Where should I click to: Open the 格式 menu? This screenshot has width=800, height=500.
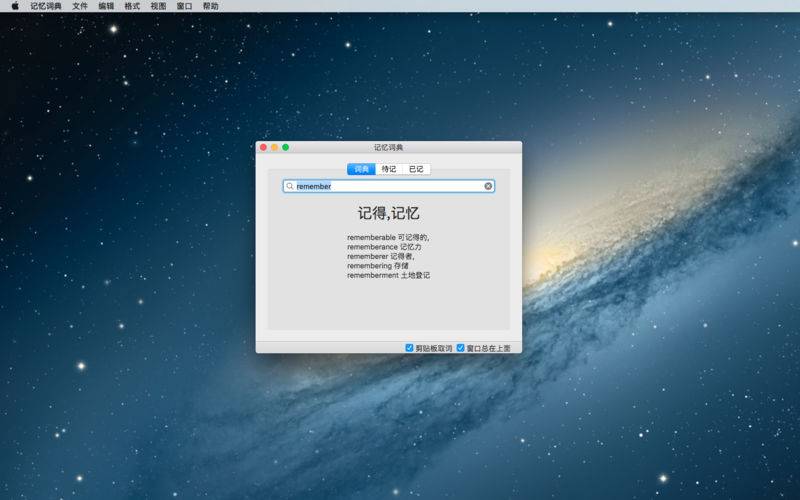click(132, 6)
